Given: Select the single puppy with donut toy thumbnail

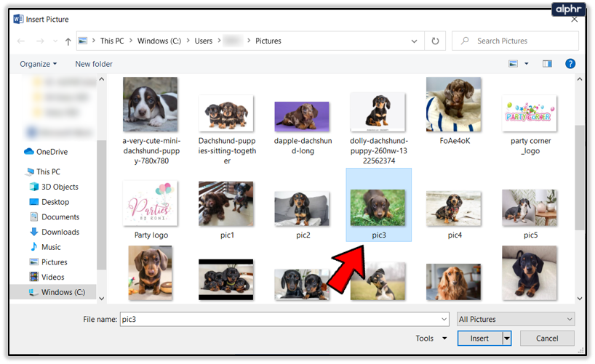Looking at the screenshot, I should click(151, 273).
